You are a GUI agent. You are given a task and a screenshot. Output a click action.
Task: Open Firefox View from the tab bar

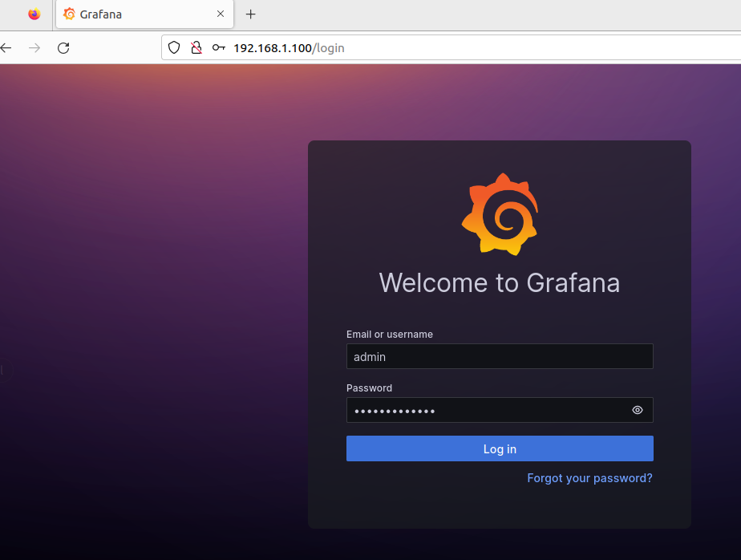pyautogui.click(x=34, y=14)
